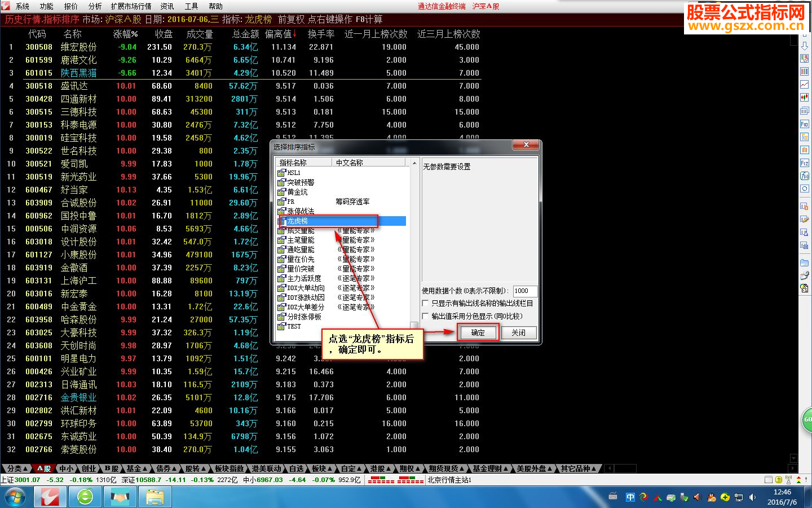Click 指标名称 column header in dialog
The width and height of the screenshot is (812, 508).
303,162
